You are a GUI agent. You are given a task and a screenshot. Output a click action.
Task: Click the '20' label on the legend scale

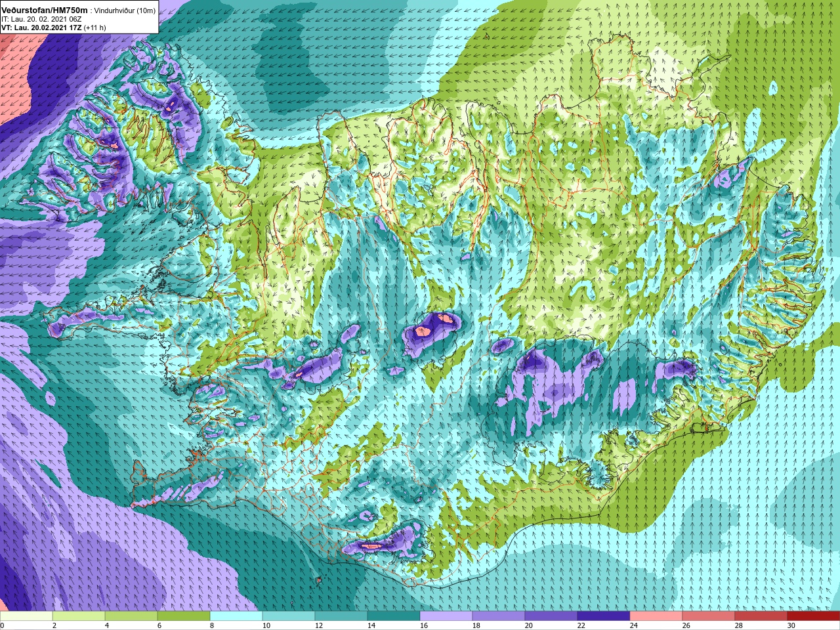(529, 625)
